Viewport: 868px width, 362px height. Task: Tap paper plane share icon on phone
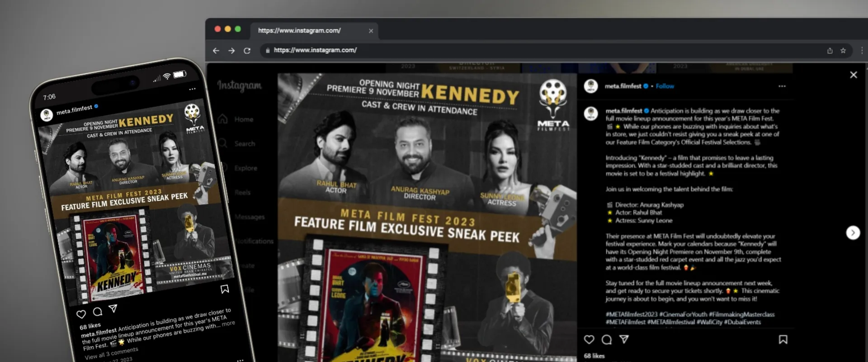coord(113,309)
